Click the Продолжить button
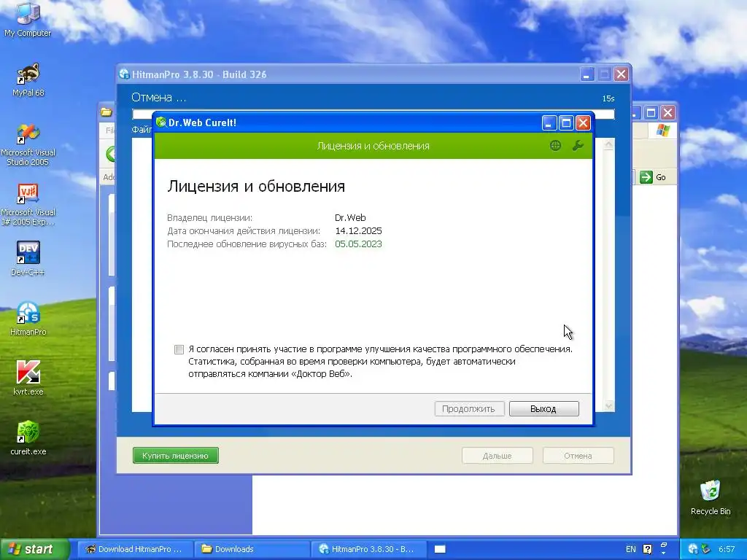The width and height of the screenshot is (747, 560). (469, 408)
